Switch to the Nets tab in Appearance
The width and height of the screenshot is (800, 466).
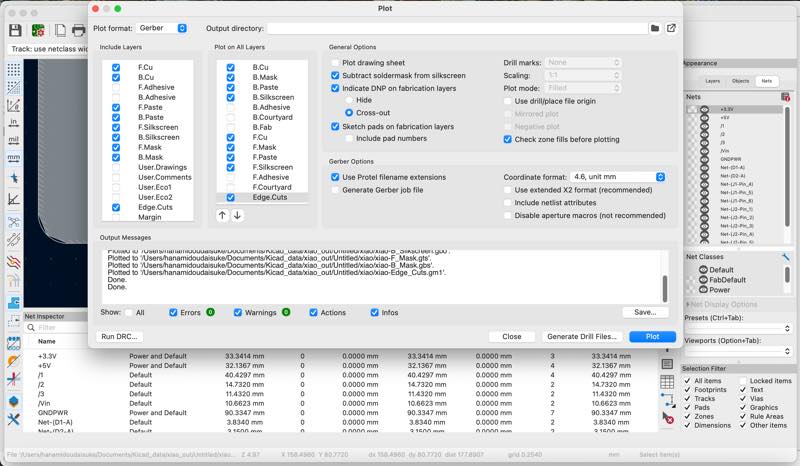pos(767,81)
